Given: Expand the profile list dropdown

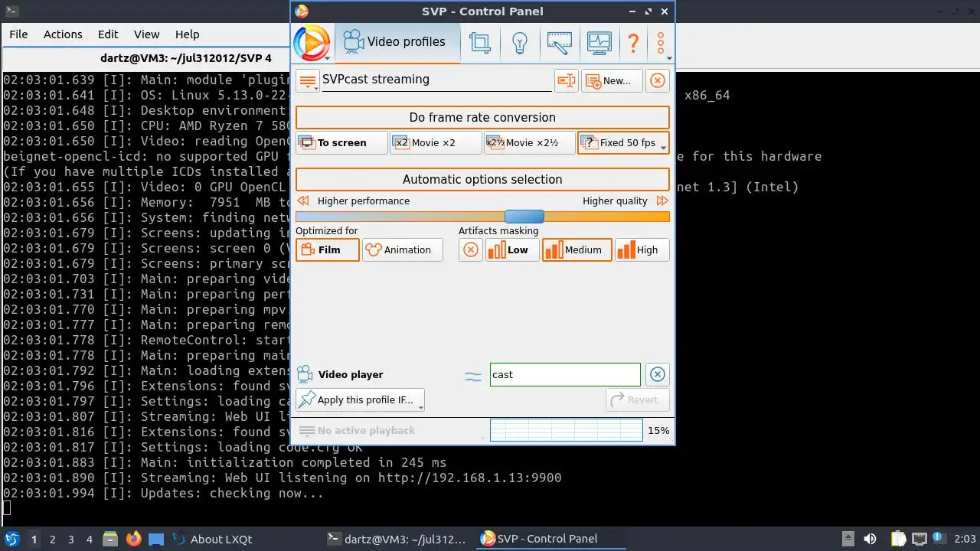Looking at the screenshot, I should tap(308, 80).
